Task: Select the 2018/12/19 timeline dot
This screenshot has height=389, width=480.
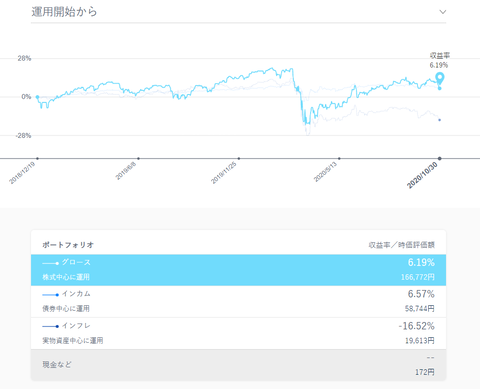Action: 37,158
